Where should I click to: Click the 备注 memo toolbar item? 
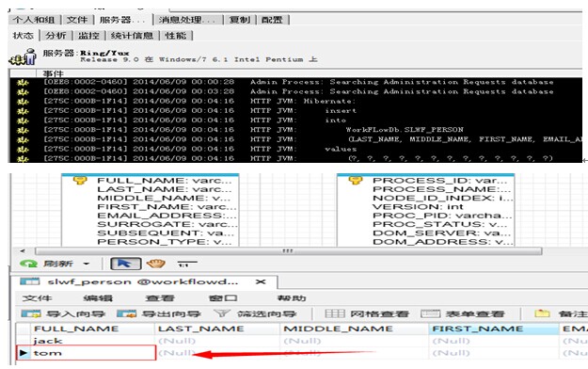click(561, 313)
